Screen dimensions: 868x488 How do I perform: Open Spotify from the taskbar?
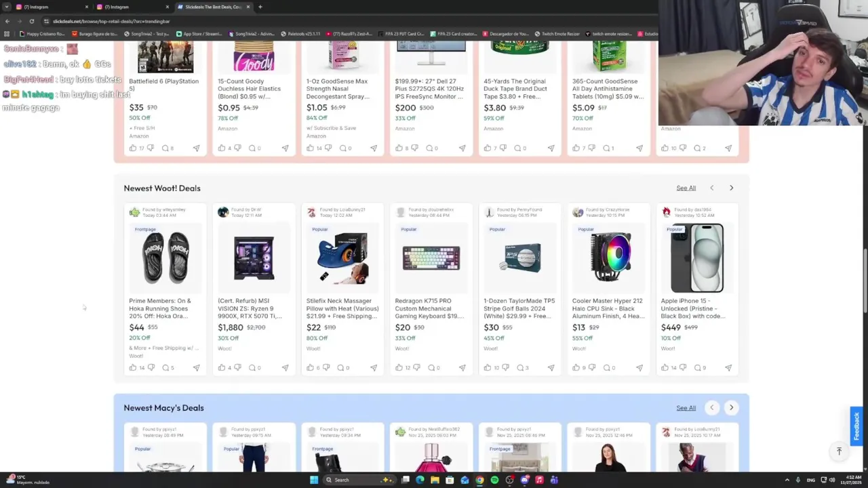pyautogui.click(x=494, y=480)
